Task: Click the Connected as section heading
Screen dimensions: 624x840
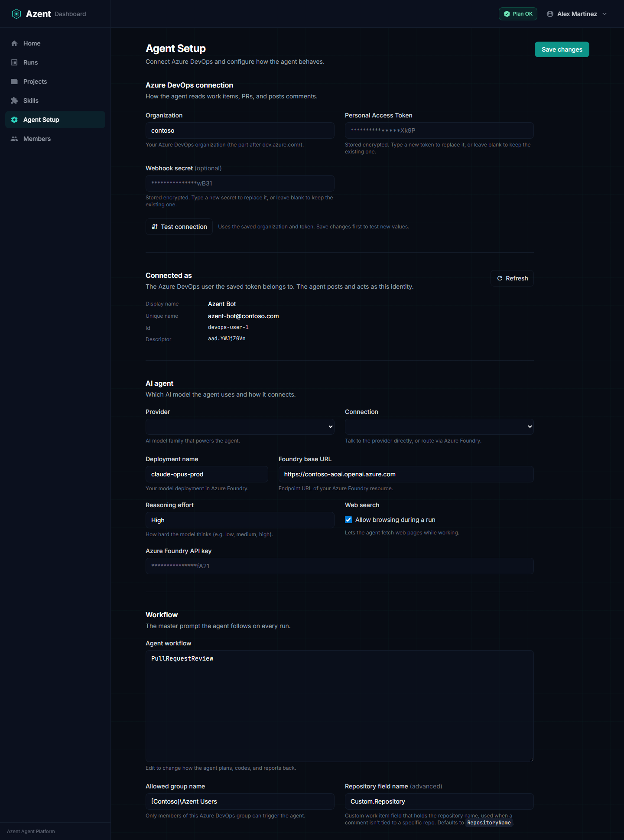Action: click(169, 275)
